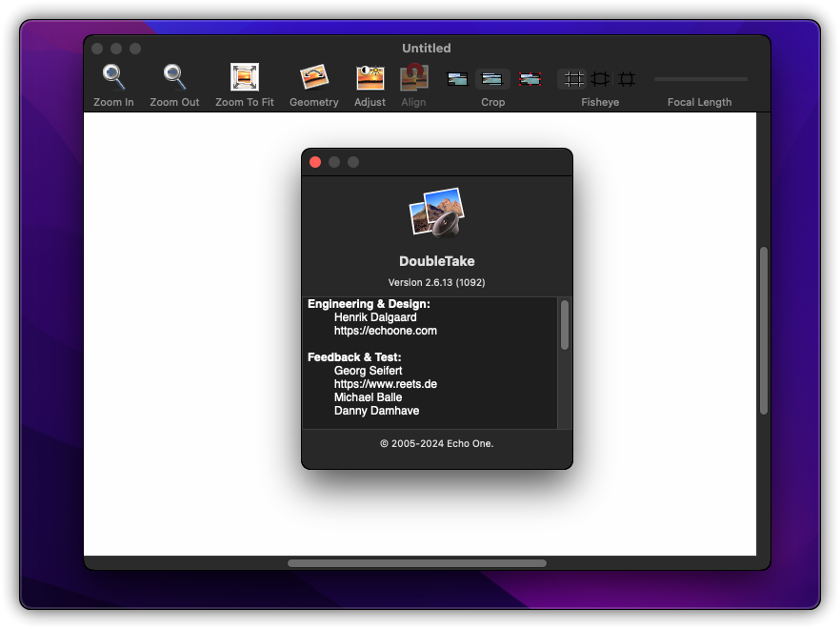
Task: Click the Zoom Out magnifier icon
Action: click(174, 77)
